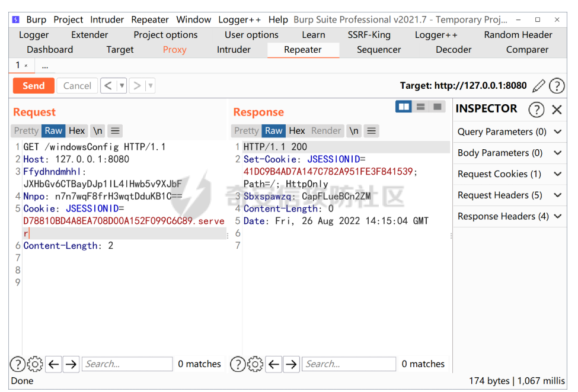Open the Logger++ menu in the menu bar
The width and height of the screenshot is (578, 392).
point(239,20)
